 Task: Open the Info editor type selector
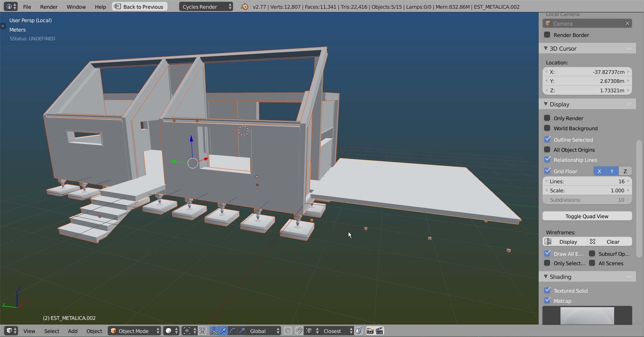click(11, 6)
